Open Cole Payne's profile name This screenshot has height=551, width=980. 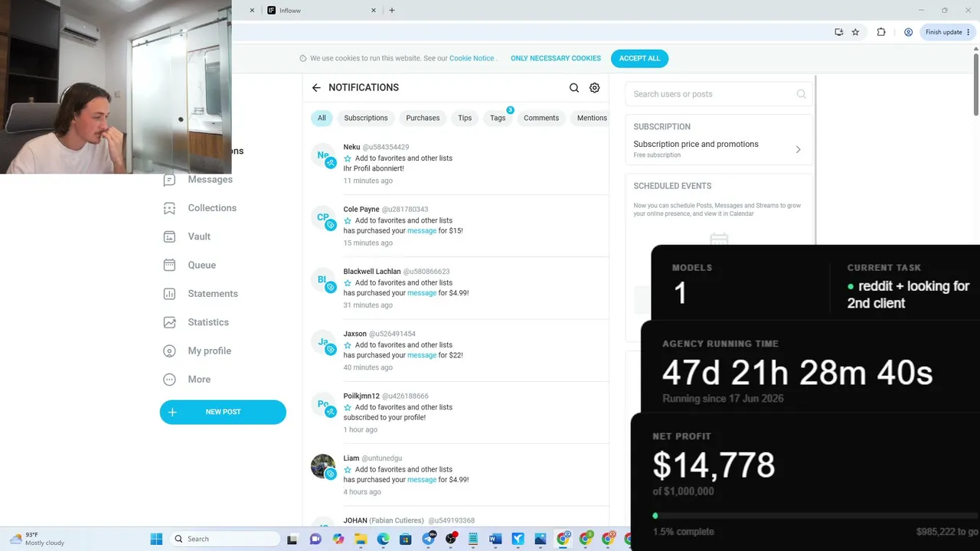point(361,209)
